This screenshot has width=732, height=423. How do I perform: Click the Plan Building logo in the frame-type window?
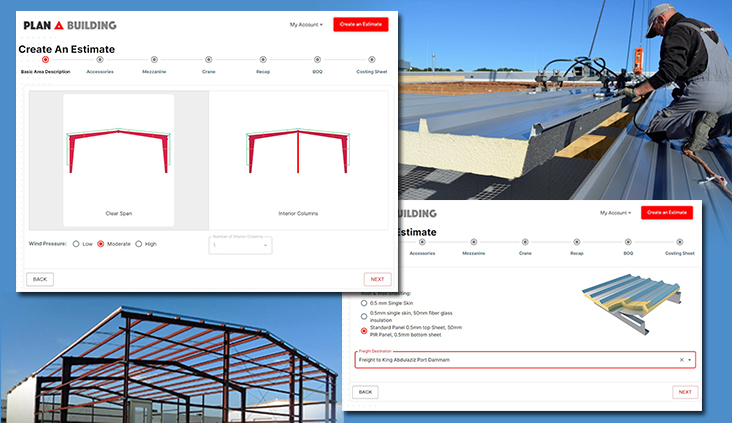coord(70,25)
